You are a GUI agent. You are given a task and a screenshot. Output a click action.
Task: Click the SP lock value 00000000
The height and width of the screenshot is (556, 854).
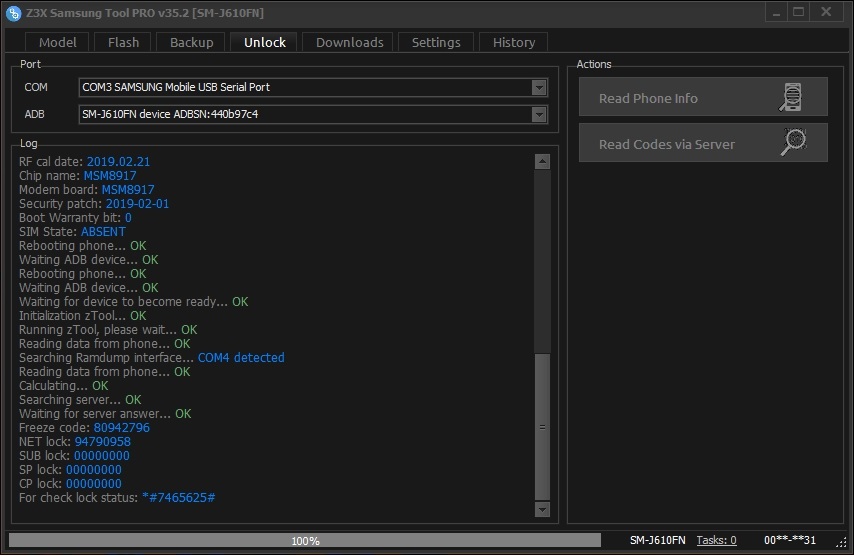[x=94, y=470]
